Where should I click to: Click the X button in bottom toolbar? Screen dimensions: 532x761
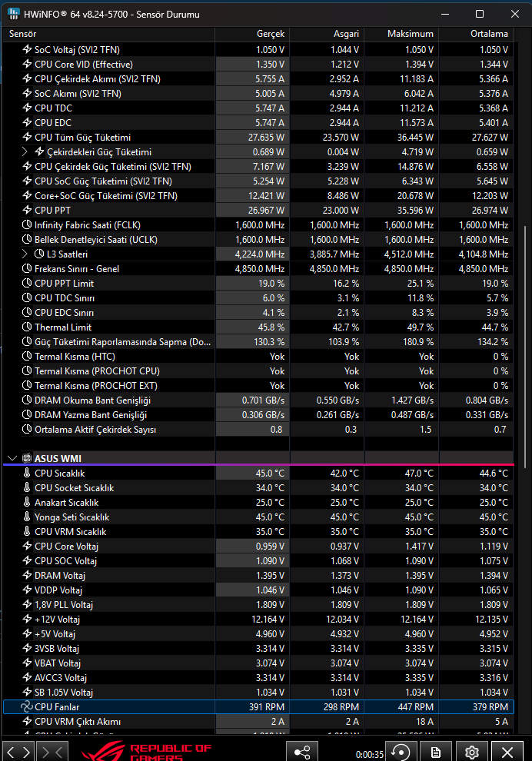507,753
